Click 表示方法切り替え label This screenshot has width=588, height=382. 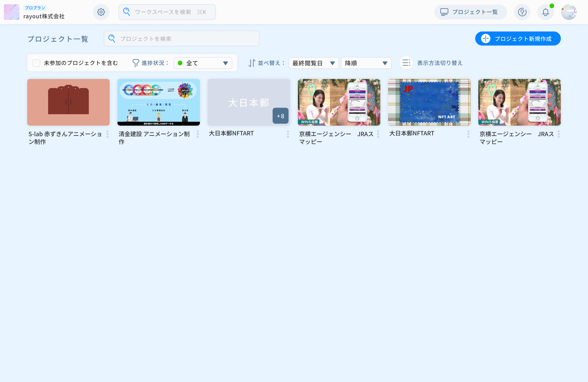440,63
